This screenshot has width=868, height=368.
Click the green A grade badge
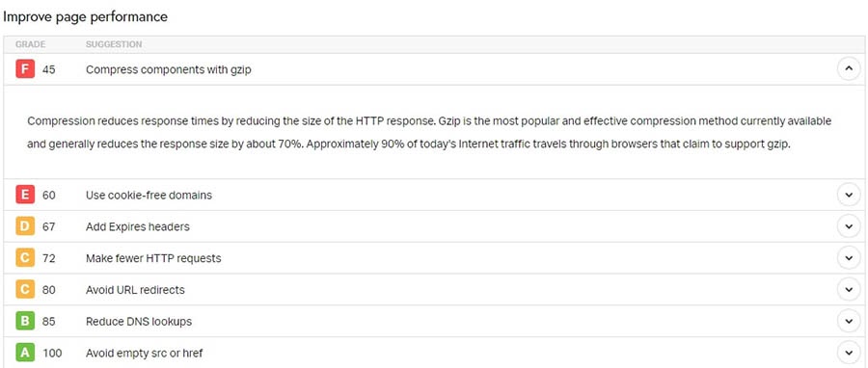[x=25, y=353]
